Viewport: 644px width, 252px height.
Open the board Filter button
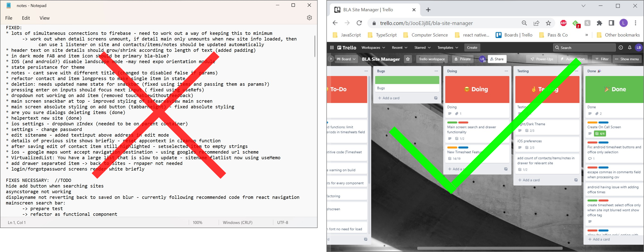pyautogui.click(x=601, y=59)
